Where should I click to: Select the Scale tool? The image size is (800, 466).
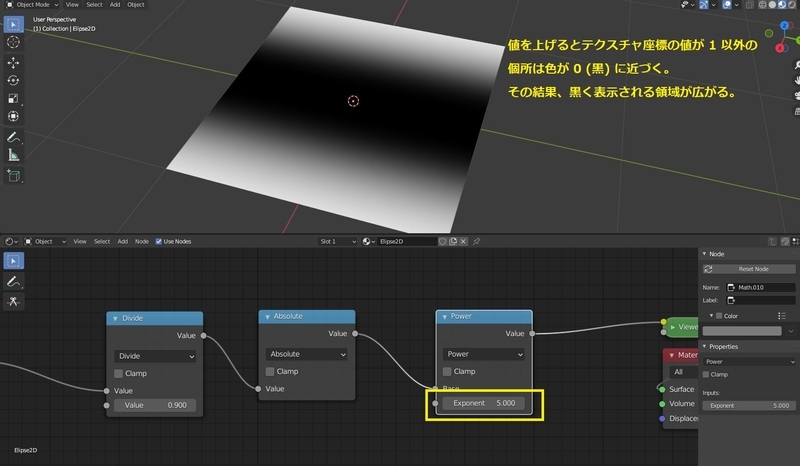[x=13, y=98]
